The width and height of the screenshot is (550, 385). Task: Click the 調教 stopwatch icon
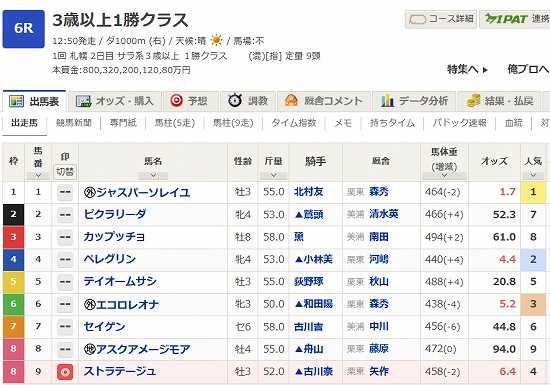tap(235, 101)
